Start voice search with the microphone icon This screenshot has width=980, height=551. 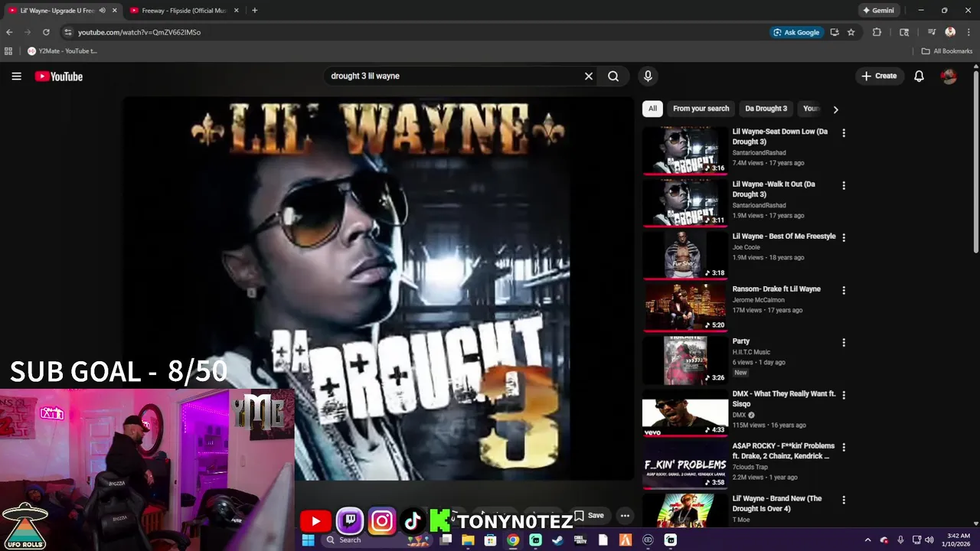click(648, 76)
